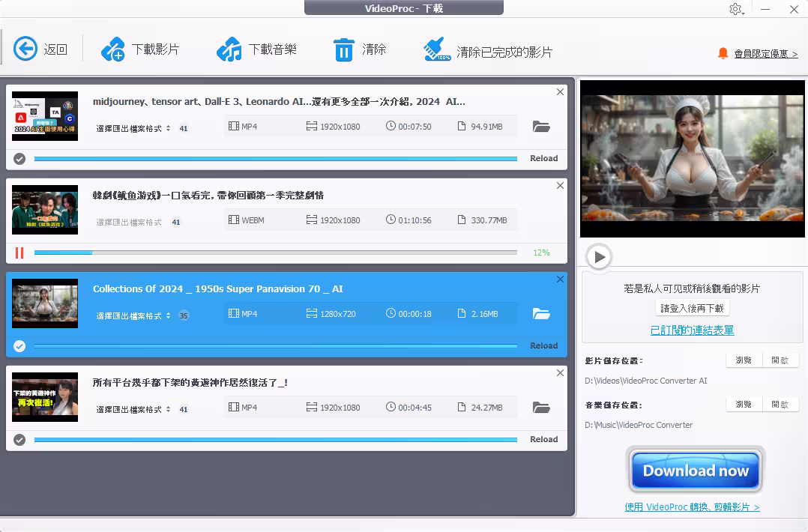Open the folder icon for the midjourney video
Viewport: 808px width, 532px height.
(x=541, y=126)
